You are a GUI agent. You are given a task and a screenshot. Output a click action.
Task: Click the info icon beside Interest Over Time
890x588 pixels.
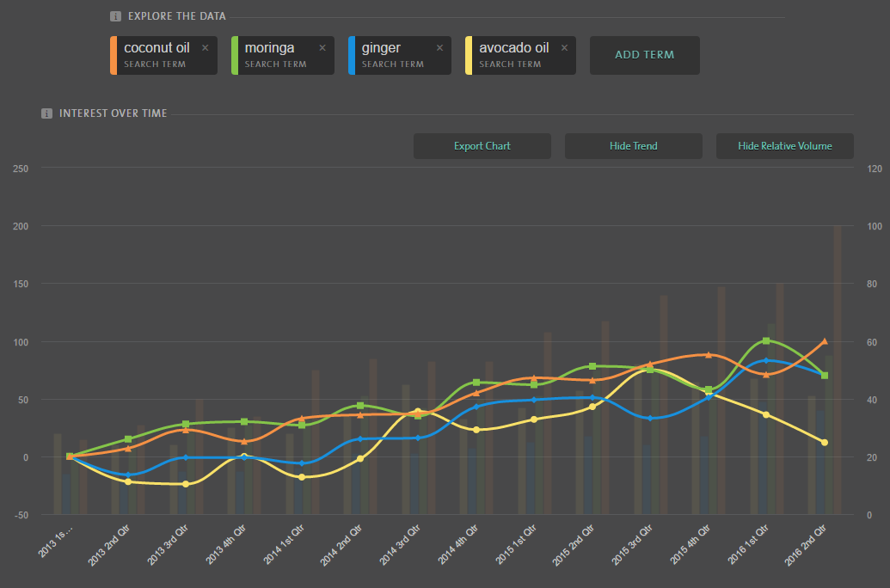[x=46, y=113]
